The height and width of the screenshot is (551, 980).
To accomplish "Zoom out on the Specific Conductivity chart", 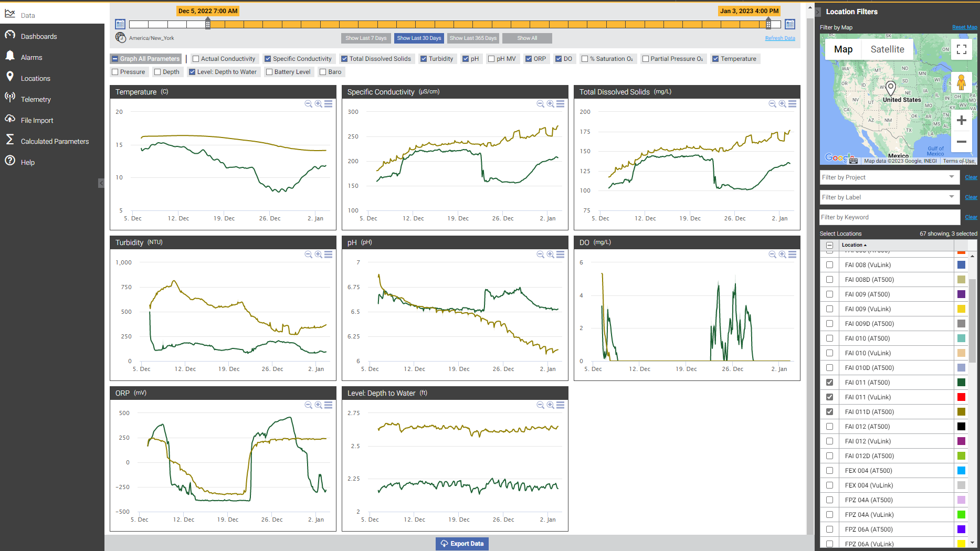I will (x=540, y=104).
